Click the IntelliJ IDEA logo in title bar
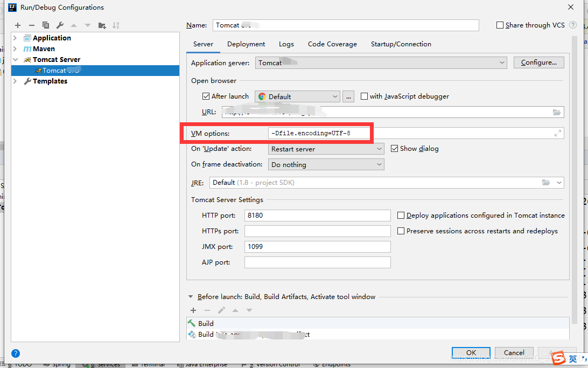Screen dimensions: 588x368 [x=12, y=7]
